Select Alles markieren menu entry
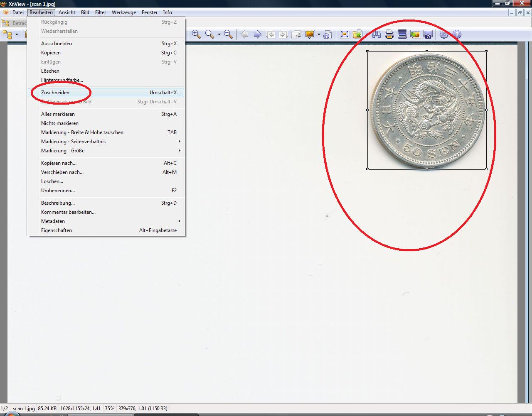532x416 pixels. [58, 114]
